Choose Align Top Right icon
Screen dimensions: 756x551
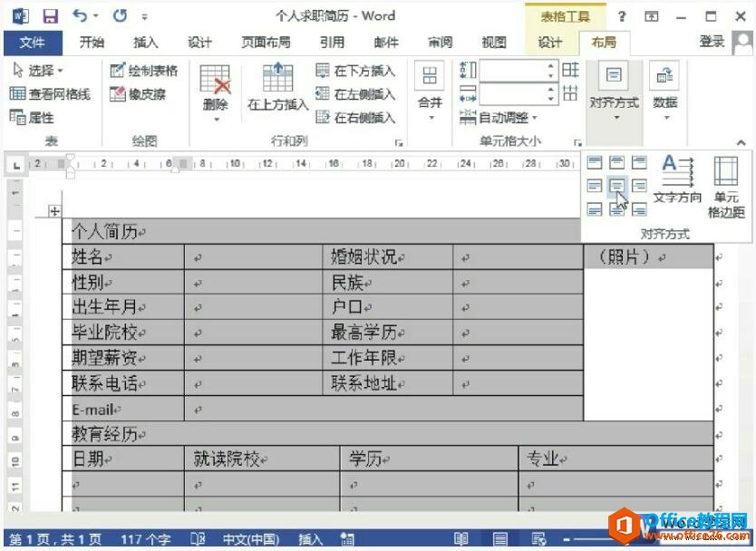coord(639,162)
